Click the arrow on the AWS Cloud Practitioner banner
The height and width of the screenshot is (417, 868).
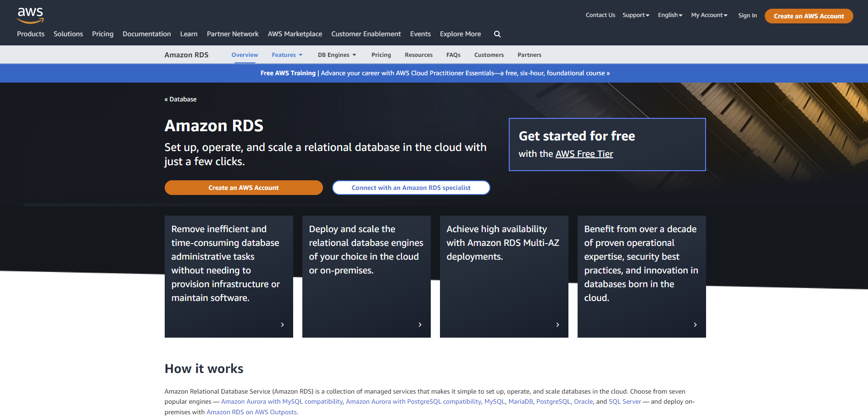pyautogui.click(x=608, y=73)
